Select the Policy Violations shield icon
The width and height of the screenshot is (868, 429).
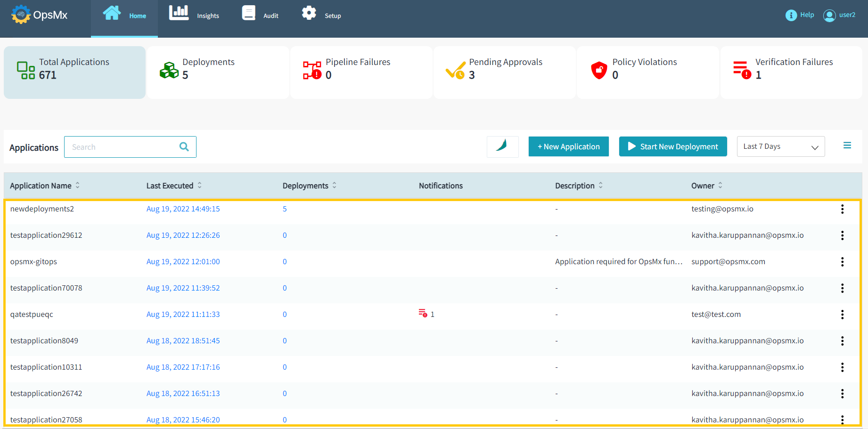[x=599, y=70]
